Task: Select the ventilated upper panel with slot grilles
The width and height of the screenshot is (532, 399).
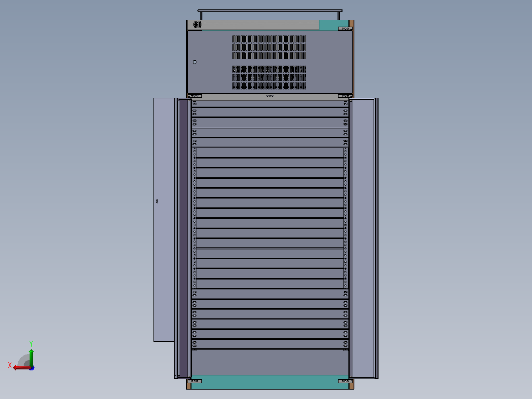Action: pyautogui.click(x=270, y=62)
